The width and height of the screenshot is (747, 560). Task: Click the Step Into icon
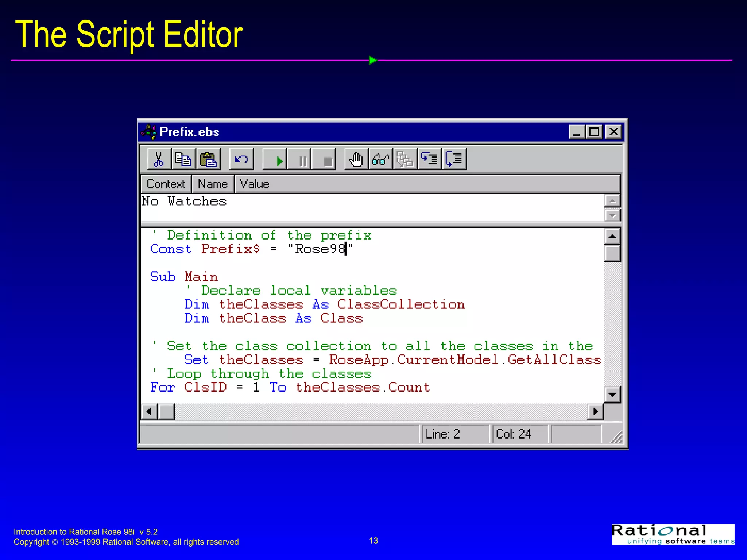[x=430, y=159]
